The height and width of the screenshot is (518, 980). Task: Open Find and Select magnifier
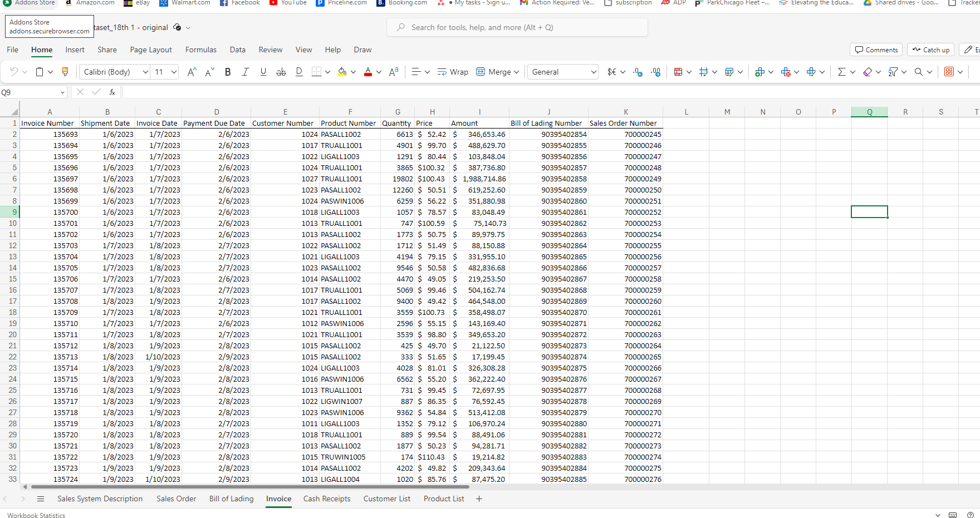coord(919,72)
